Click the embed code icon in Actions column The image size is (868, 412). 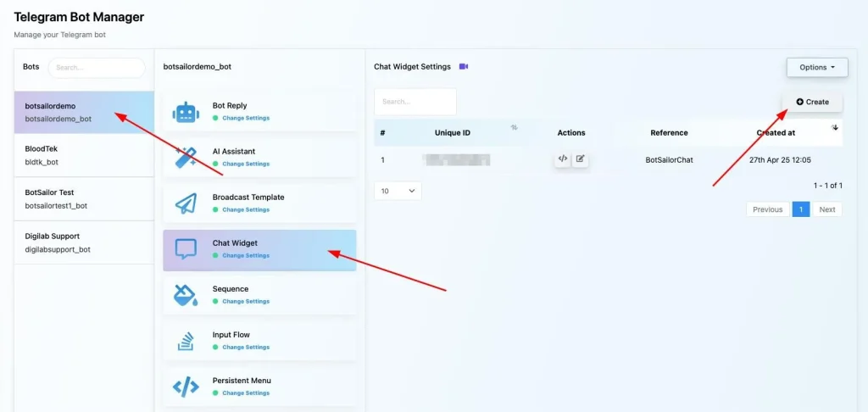tap(563, 159)
